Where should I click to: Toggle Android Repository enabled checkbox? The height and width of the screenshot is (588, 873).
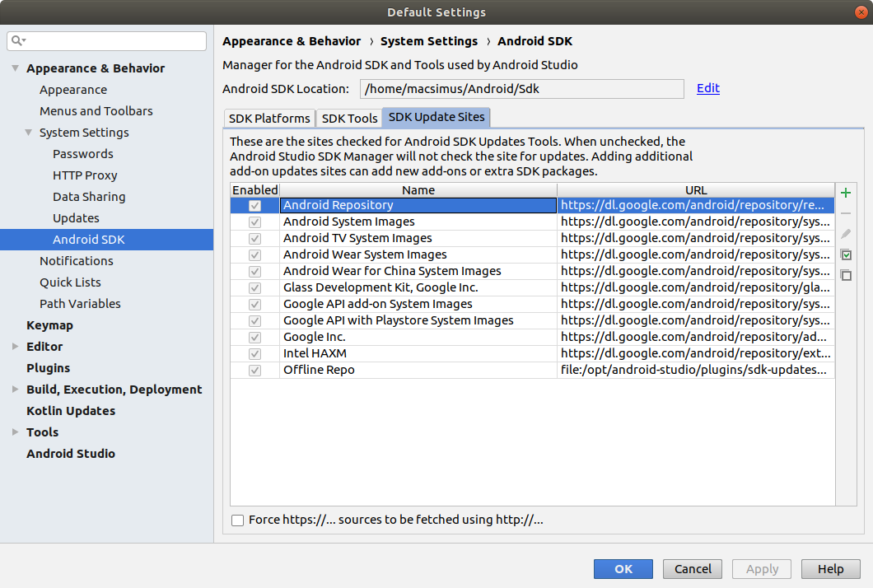click(255, 205)
